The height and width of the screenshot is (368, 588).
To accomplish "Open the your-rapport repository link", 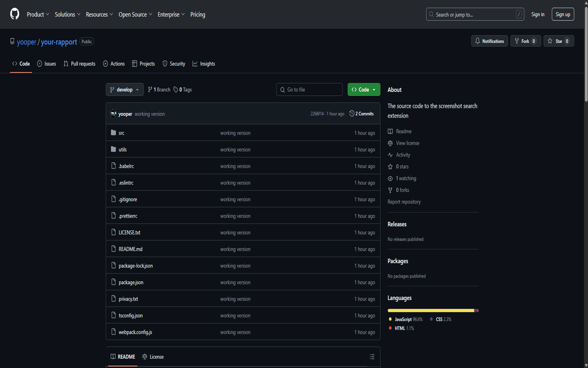I will (59, 42).
